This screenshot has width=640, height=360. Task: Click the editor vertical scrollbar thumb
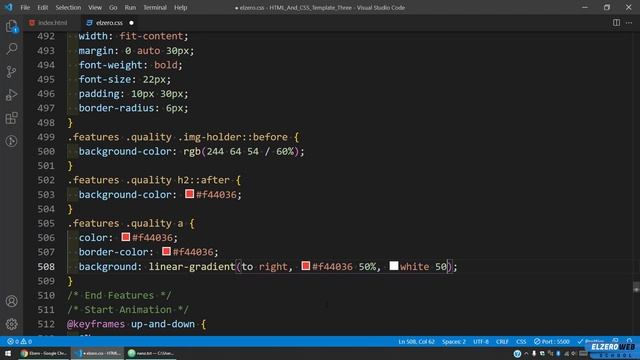(636, 287)
